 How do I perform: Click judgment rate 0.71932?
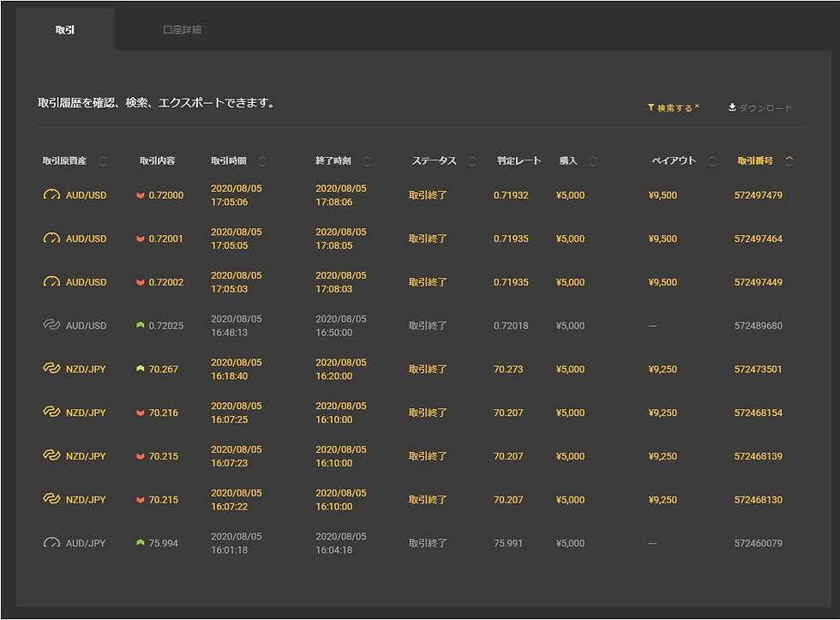coord(511,195)
